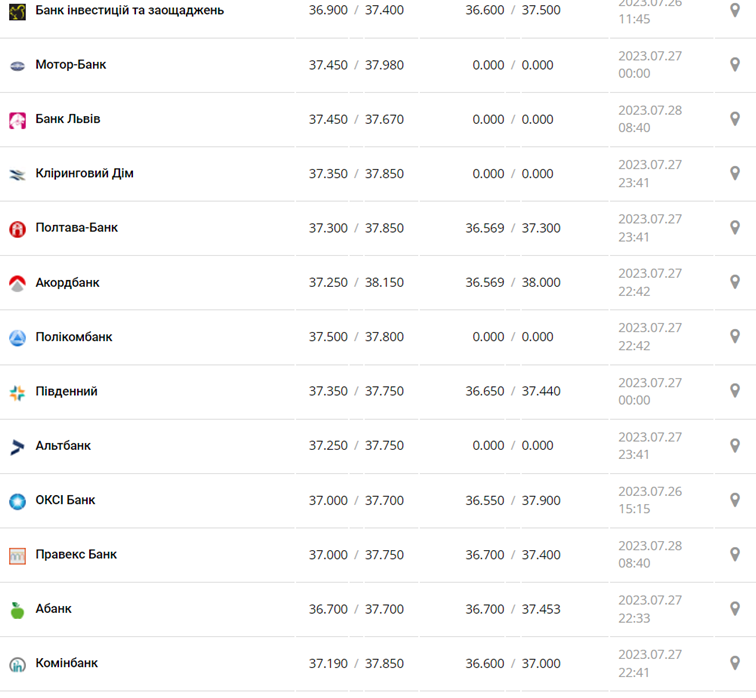The height and width of the screenshot is (698, 756).
Task: Open map location pin for Мотор-Банк
Action: (735, 65)
